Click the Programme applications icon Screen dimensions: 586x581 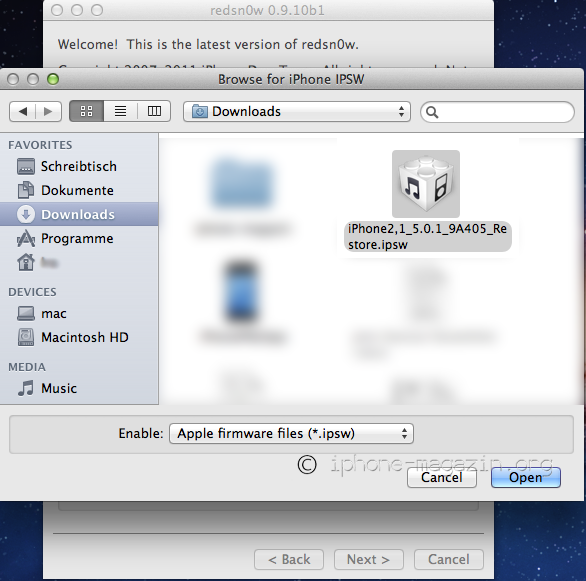[x=26, y=238]
